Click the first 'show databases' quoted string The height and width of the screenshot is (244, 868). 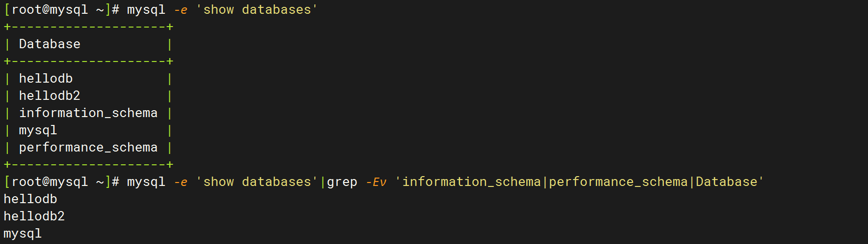pyautogui.click(x=257, y=10)
